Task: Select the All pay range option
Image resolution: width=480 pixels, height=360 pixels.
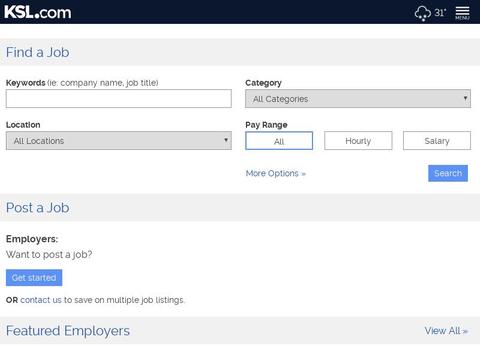Action: (x=279, y=141)
